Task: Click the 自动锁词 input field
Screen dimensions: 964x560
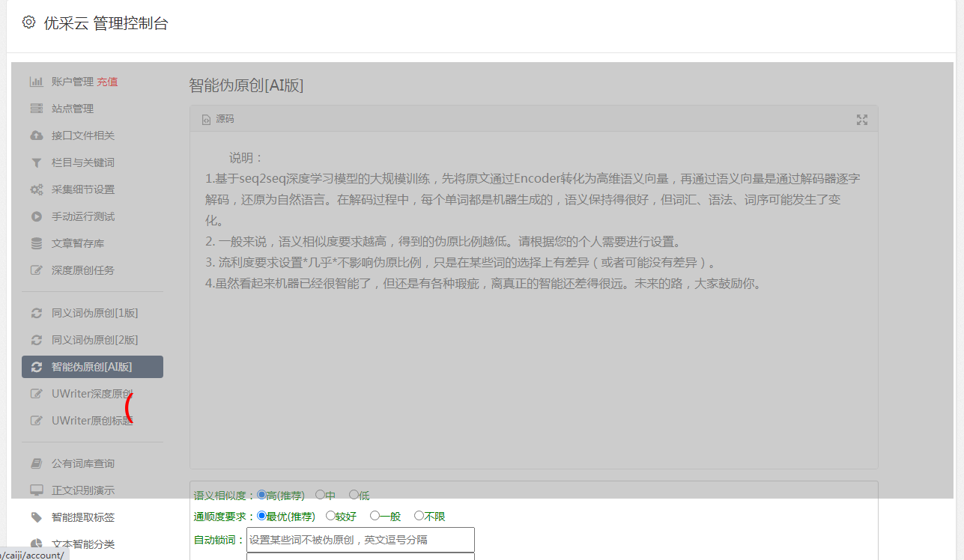Action: click(x=360, y=540)
